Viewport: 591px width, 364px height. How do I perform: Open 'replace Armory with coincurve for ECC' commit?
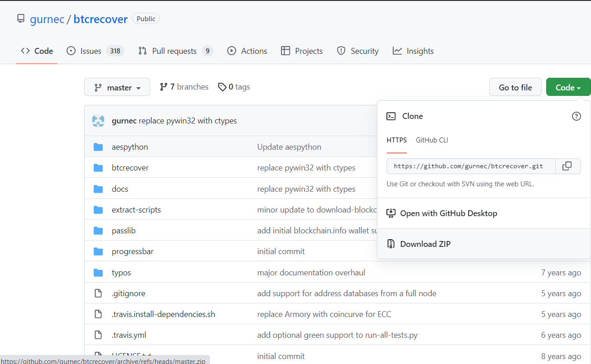point(324,314)
